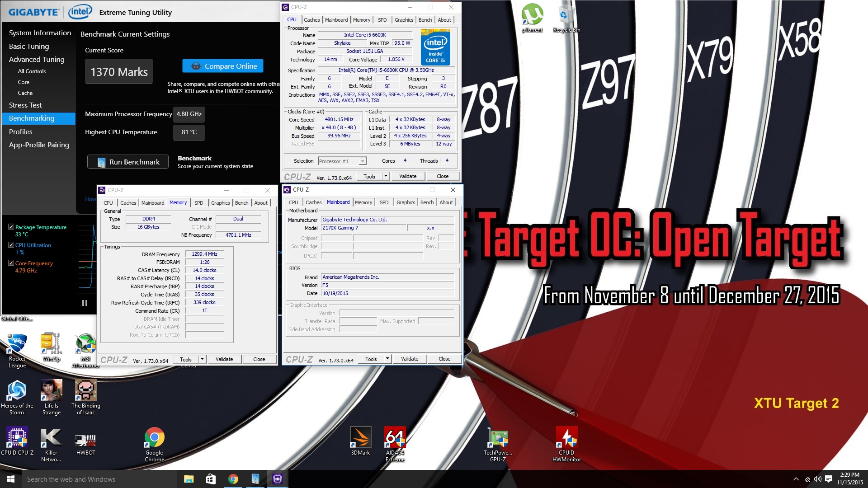Launch CPUID HWMonitor shortcut
Viewport: 868px width, 488px height.
pos(566,445)
